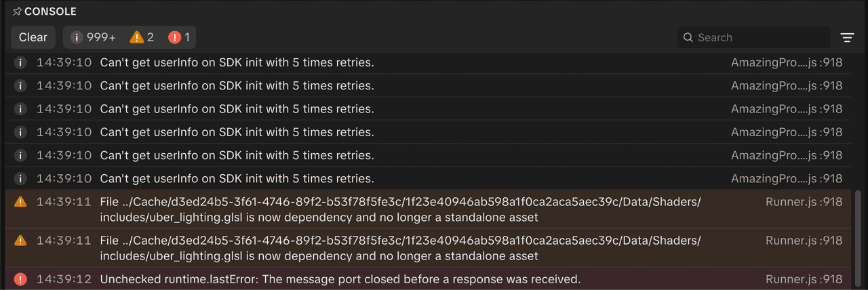
Task: Open Runner.js :918 link on error row
Action: click(804, 279)
